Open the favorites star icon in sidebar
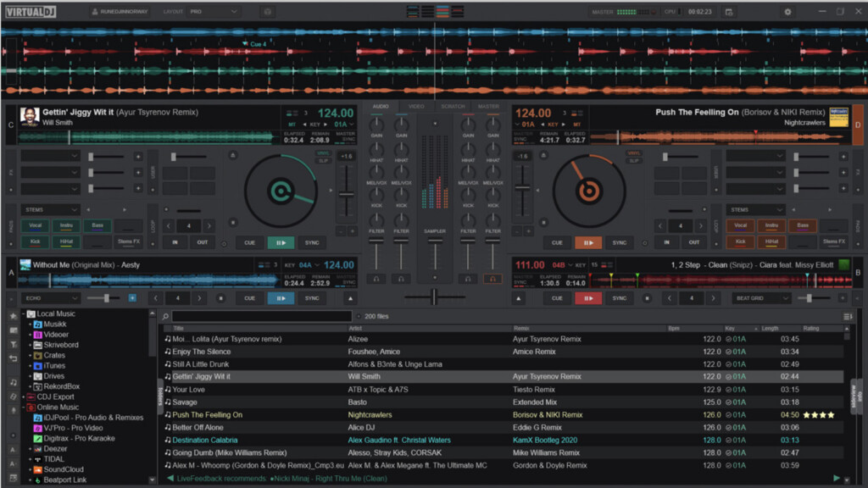 [13, 316]
